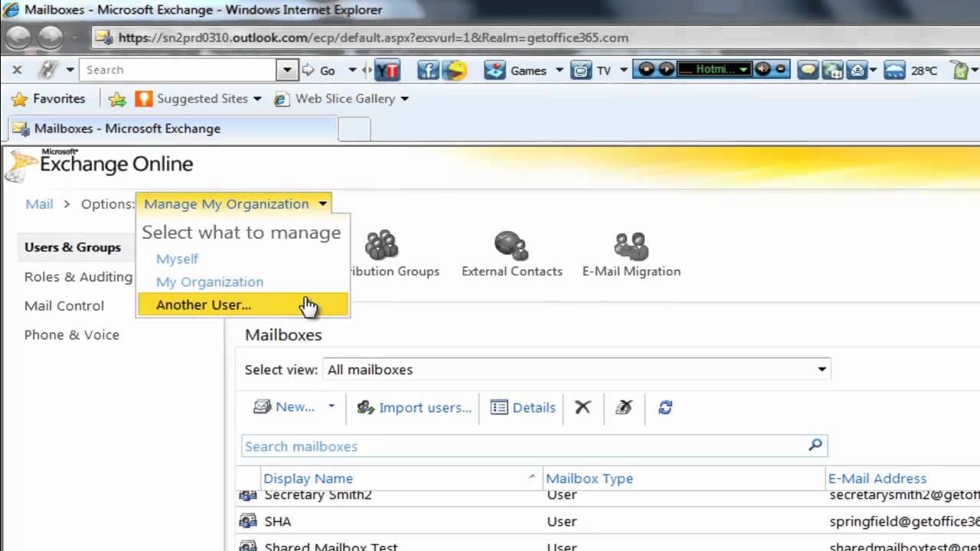
Task: Click the SHA mailbox row icon
Action: point(247,521)
